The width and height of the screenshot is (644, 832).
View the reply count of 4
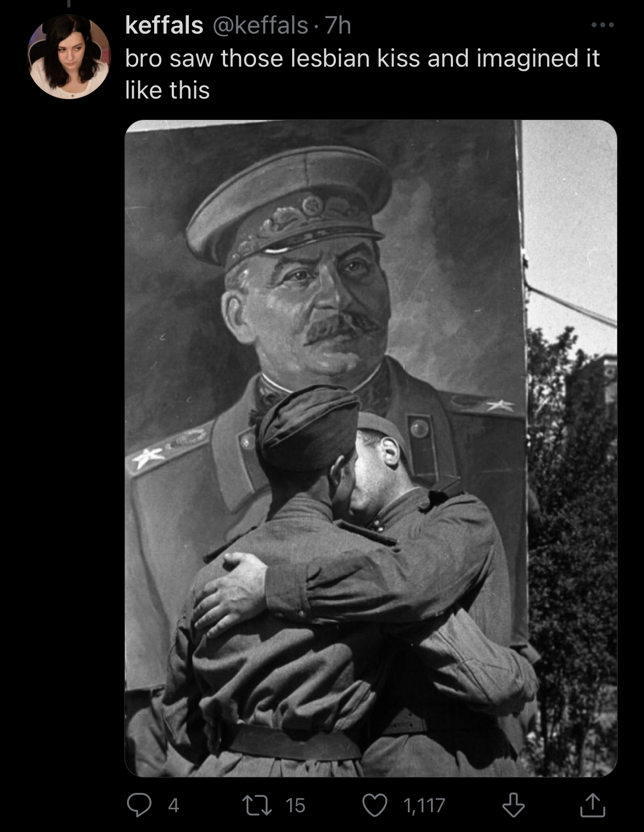173,806
